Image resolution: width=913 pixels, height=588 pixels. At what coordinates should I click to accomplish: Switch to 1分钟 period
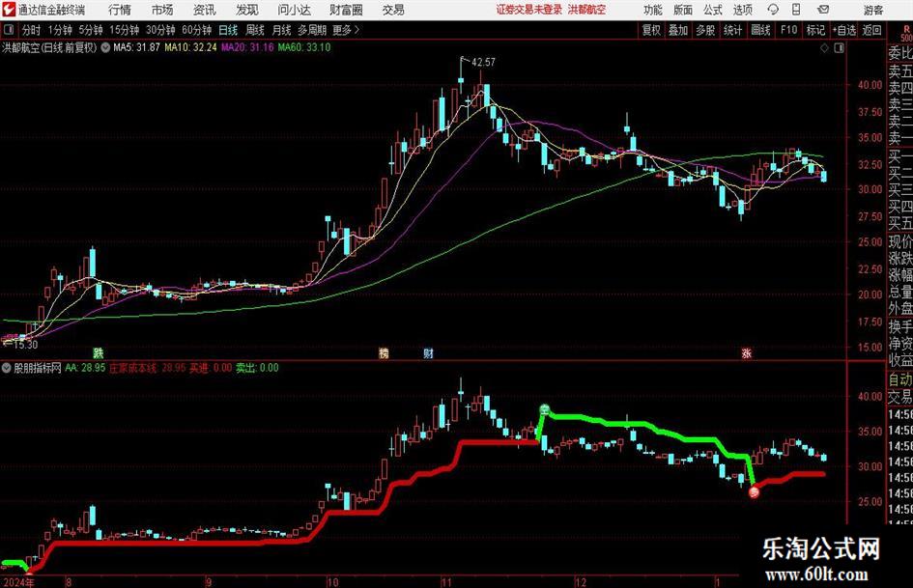(60, 30)
